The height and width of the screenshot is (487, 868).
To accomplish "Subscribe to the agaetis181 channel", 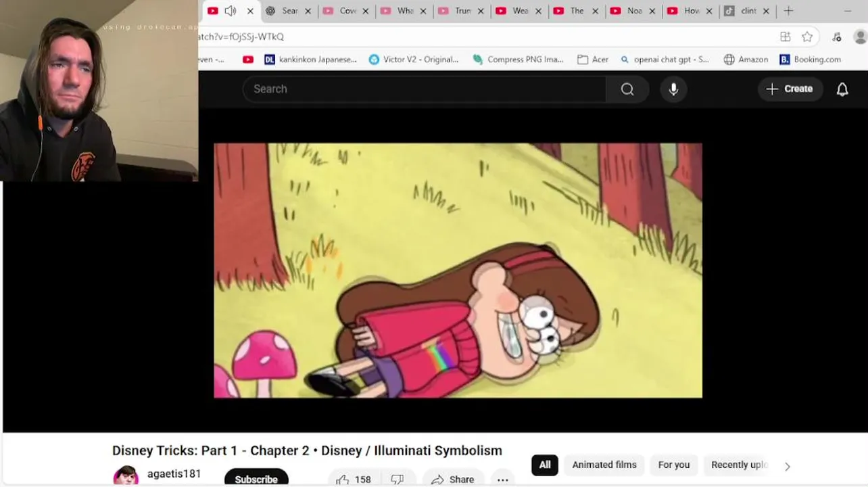I will point(256,478).
